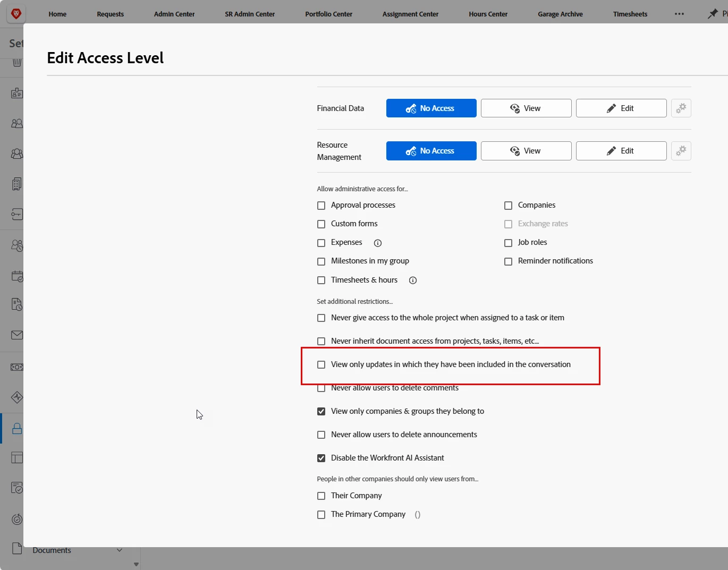This screenshot has height=570, width=728.
Task: Enable Milestones in my group
Action: [x=321, y=261]
